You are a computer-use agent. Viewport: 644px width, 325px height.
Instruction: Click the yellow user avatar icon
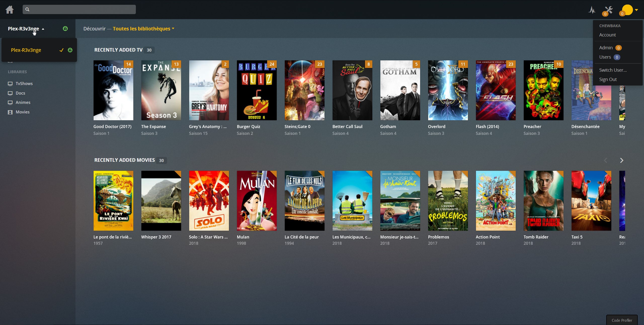627,10
